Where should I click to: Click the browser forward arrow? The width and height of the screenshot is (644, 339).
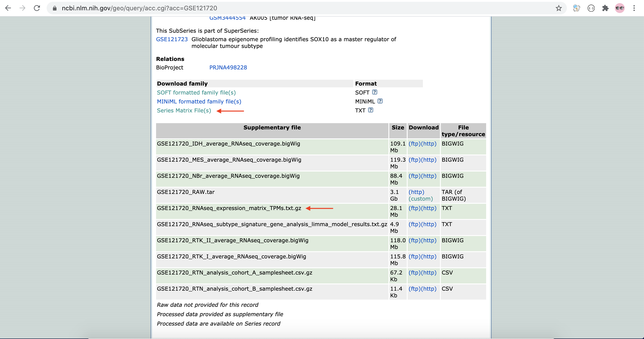coord(22,8)
